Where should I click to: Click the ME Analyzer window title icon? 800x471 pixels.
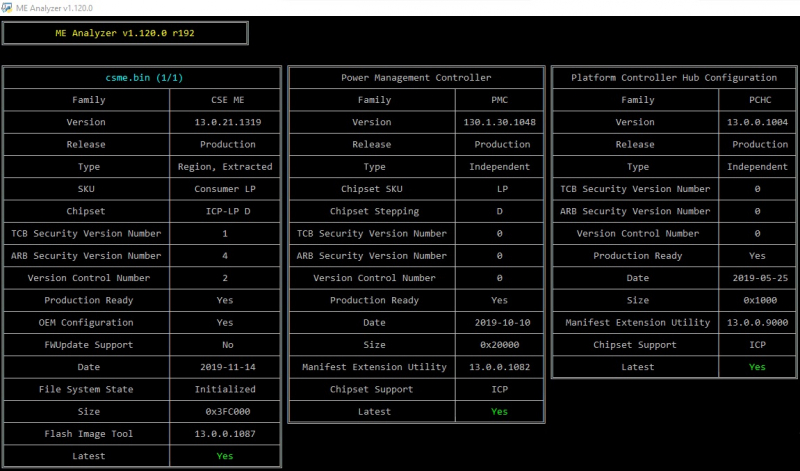(x=7, y=8)
